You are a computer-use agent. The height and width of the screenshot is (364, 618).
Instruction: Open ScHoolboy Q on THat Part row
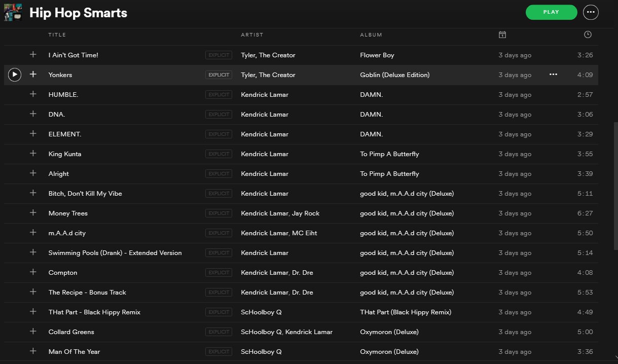coord(261,312)
